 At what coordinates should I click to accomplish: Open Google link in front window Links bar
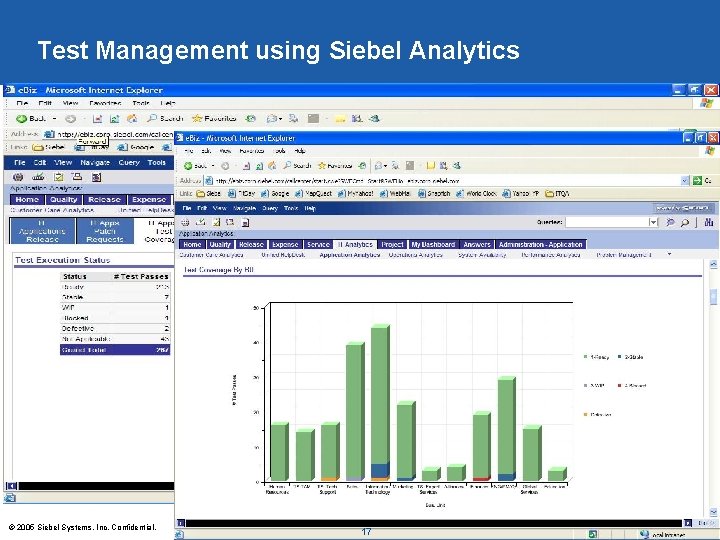[275, 194]
